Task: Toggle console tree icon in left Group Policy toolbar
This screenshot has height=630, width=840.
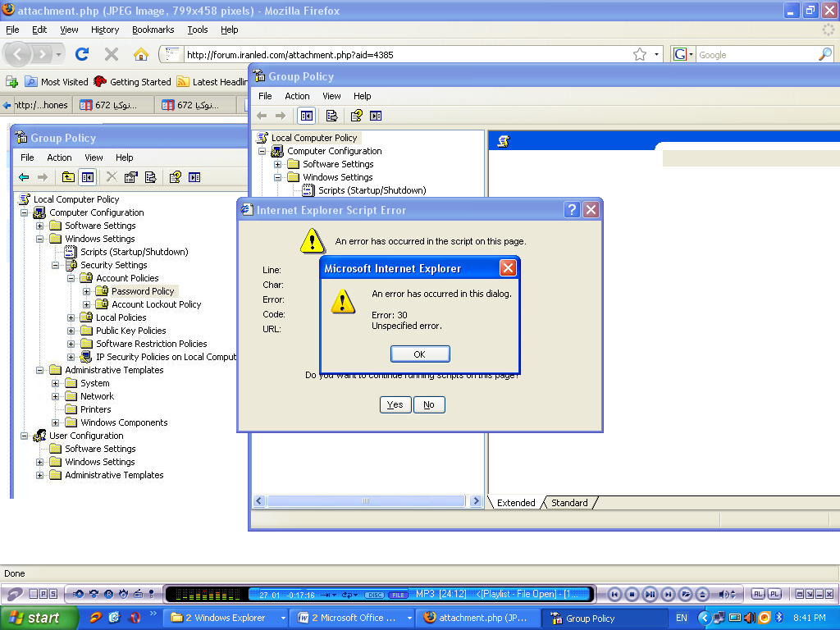Action: coord(87,177)
